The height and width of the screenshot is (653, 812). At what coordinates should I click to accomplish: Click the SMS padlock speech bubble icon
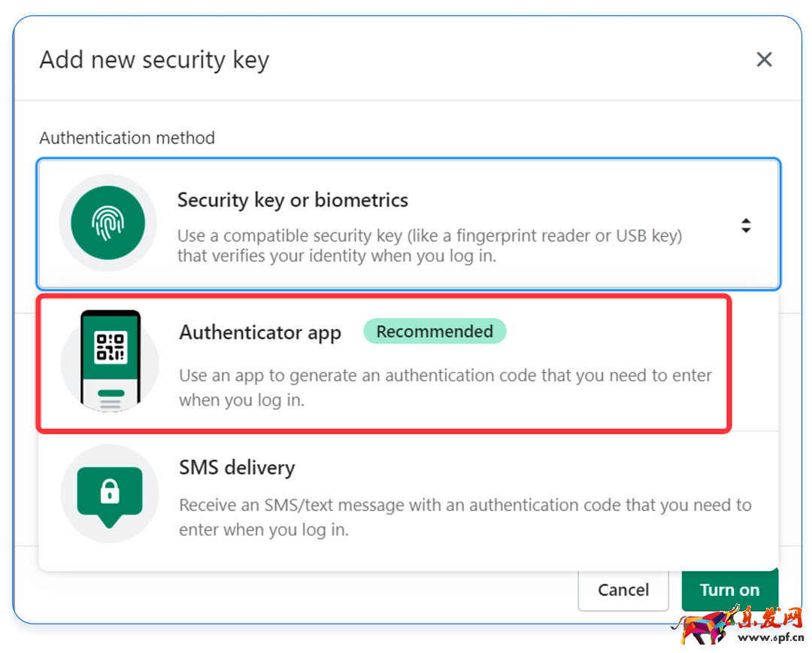pyautogui.click(x=110, y=494)
